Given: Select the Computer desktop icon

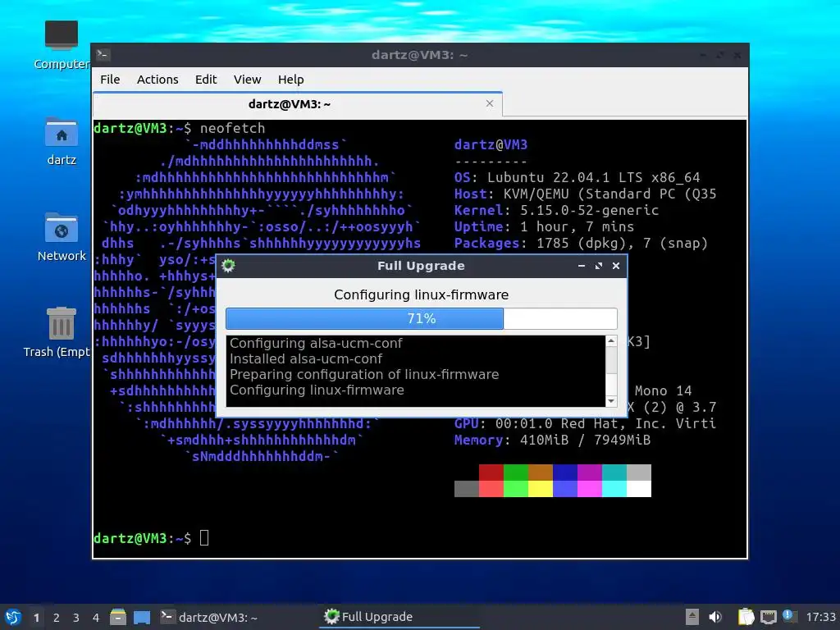Looking at the screenshot, I should point(61,45).
